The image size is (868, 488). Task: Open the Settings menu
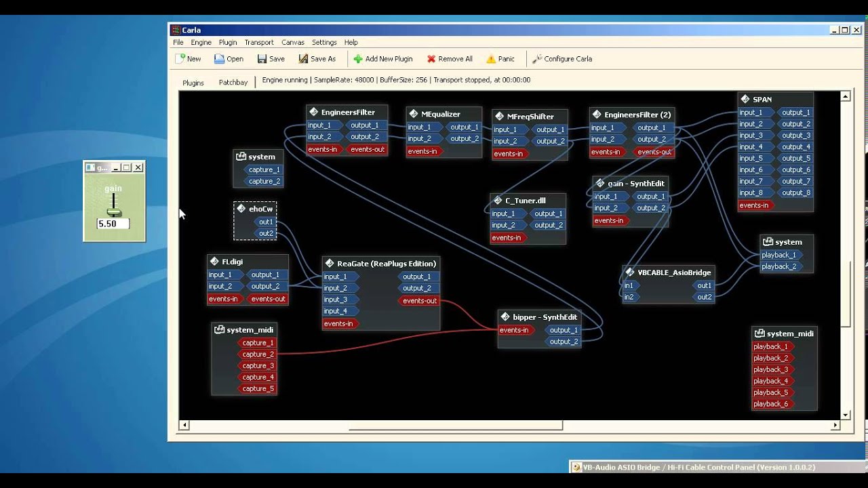pyautogui.click(x=324, y=42)
